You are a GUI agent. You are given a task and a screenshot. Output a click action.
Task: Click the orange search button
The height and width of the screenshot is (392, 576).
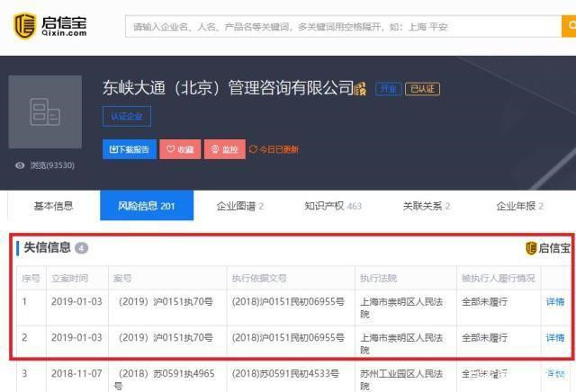(569, 26)
